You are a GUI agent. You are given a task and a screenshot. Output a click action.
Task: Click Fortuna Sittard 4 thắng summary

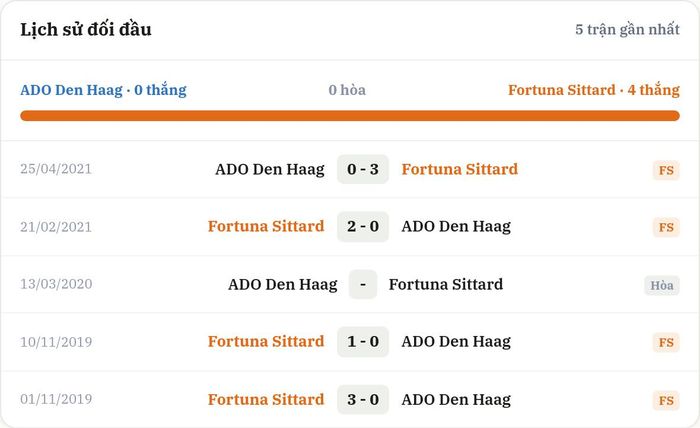tap(594, 90)
